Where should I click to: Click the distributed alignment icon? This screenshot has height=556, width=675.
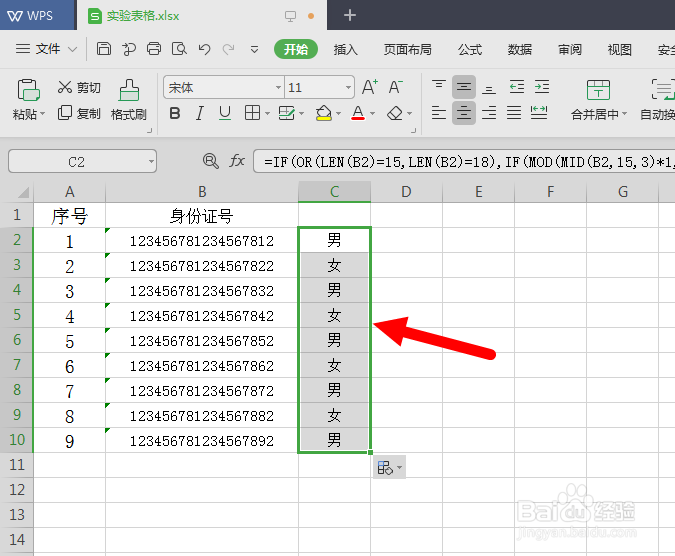click(539, 113)
